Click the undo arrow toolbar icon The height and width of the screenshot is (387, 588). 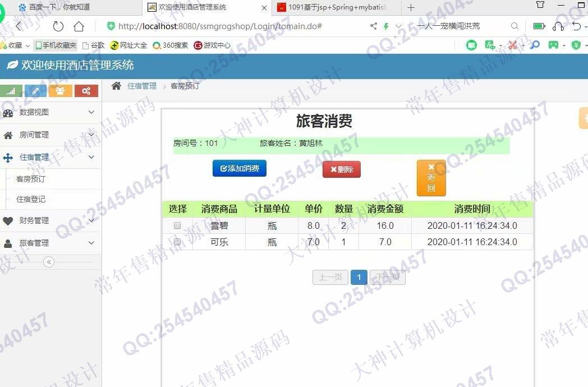(x=577, y=26)
